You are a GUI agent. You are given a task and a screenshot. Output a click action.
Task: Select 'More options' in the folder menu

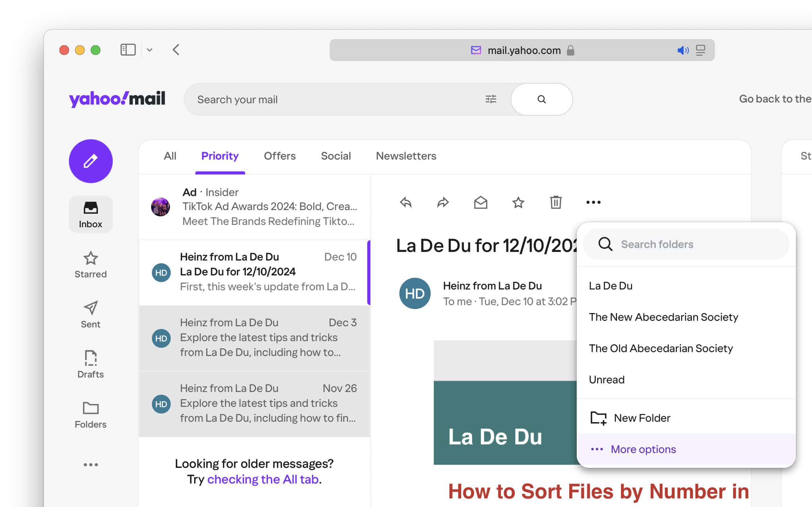coord(643,449)
